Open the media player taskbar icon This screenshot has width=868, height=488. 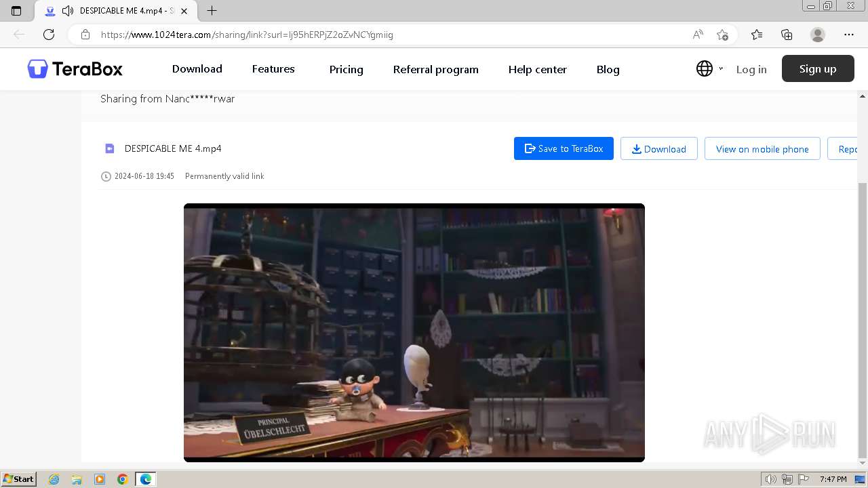point(100,479)
